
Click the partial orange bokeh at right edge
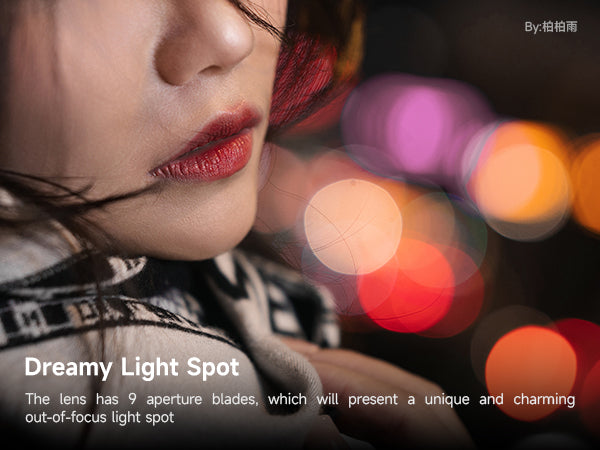(587, 186)
